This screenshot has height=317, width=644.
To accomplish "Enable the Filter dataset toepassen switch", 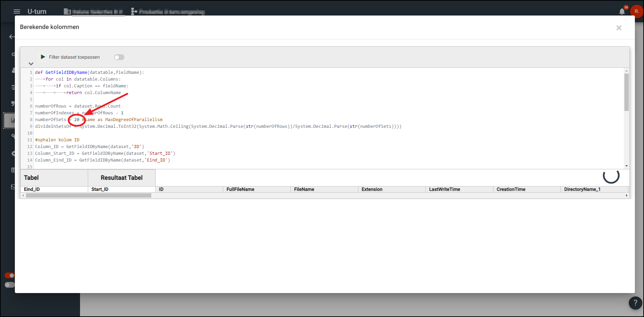I will [119, 57].
